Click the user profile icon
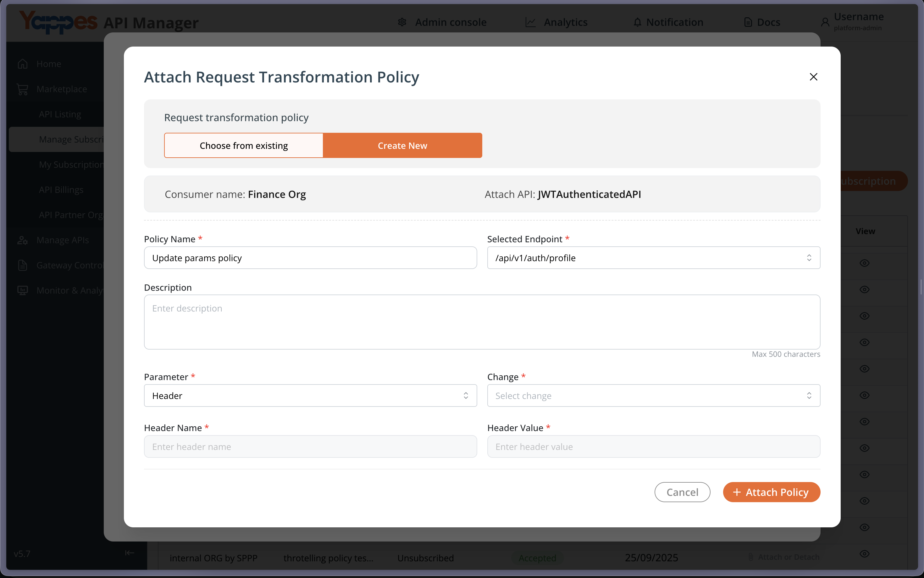 (825, 22)
